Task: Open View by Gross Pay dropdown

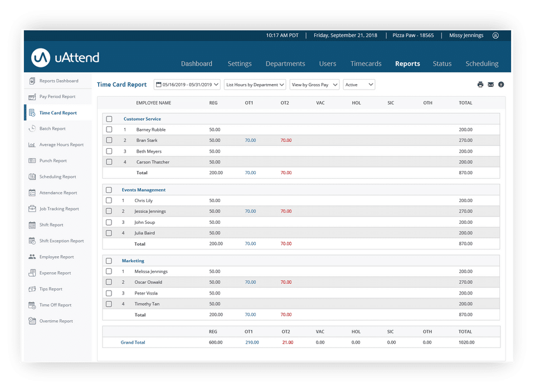Action: [x=314, y=85]
